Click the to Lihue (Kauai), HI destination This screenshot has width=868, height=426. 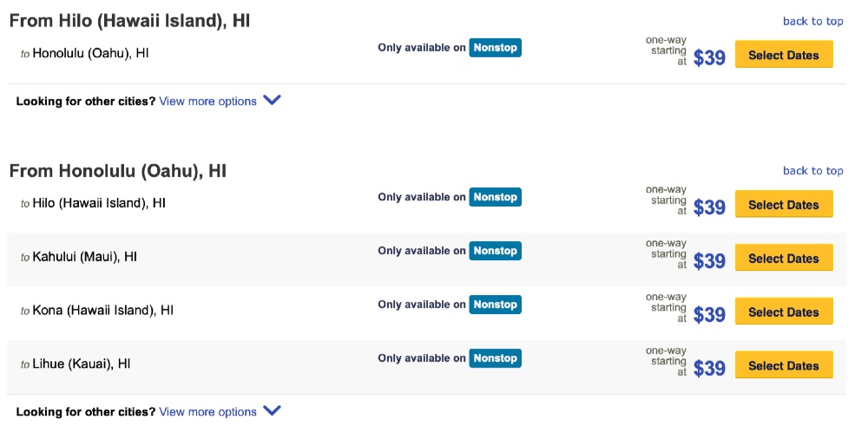point(76,364)
